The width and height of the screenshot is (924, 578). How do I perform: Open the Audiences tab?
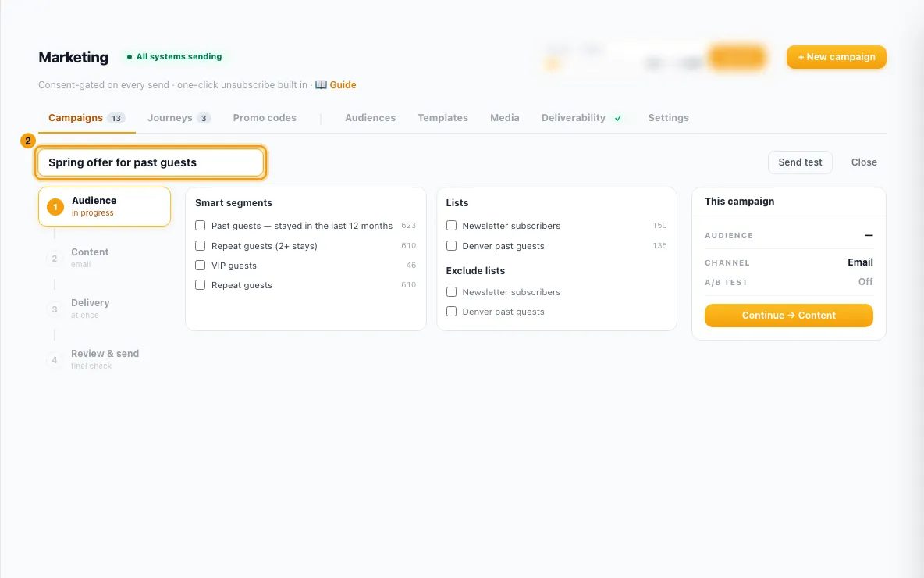(370, 118)
